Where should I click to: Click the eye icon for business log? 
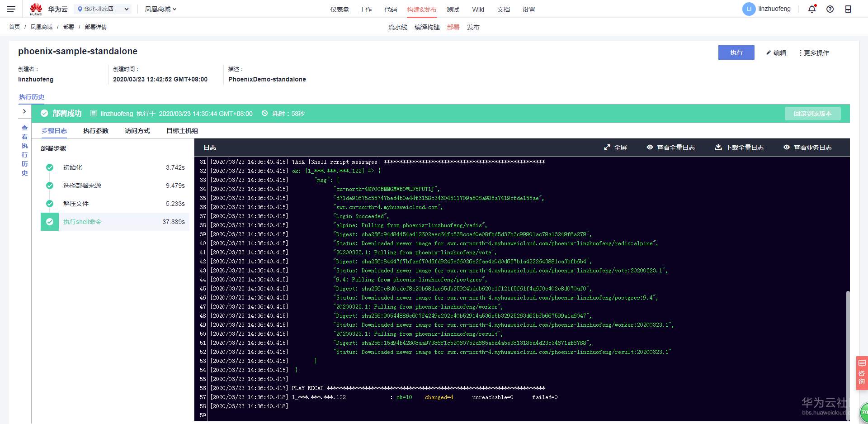click(787, 148)
